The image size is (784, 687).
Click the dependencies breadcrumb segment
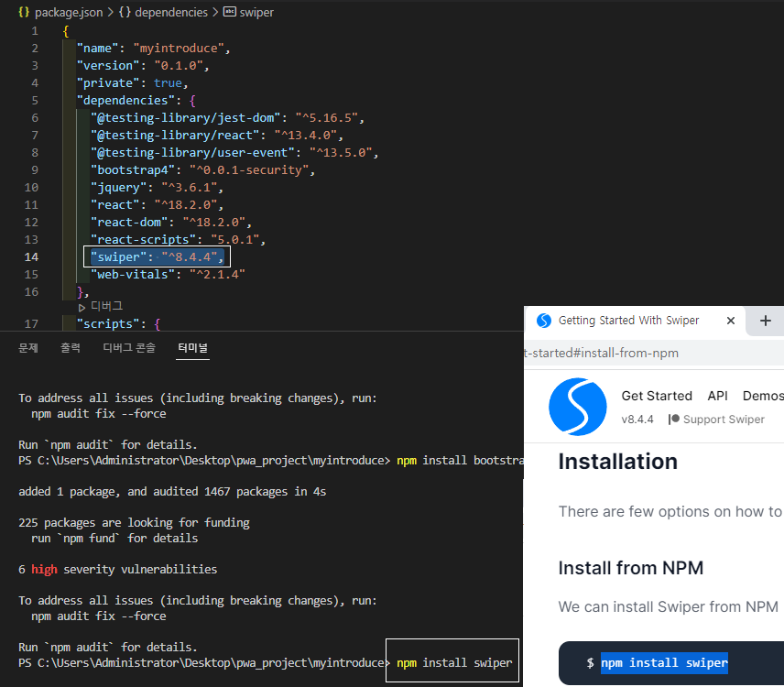click(x=171, y=13)
